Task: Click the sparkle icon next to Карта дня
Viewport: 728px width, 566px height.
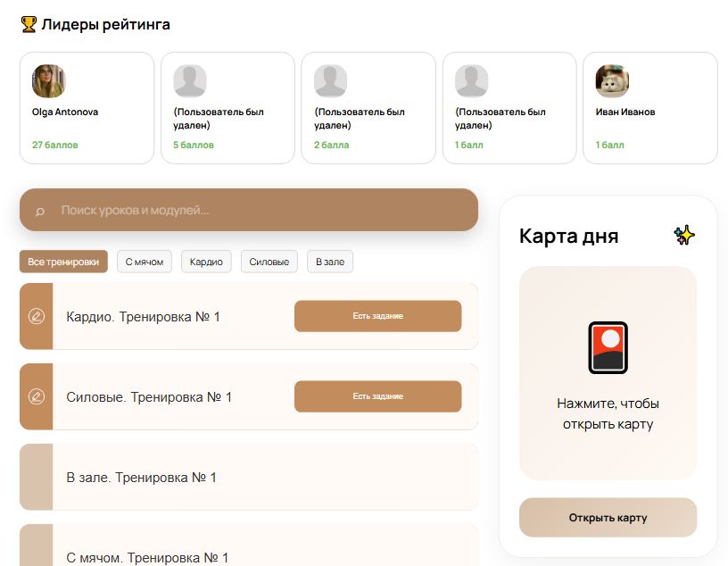Action: 684,235
